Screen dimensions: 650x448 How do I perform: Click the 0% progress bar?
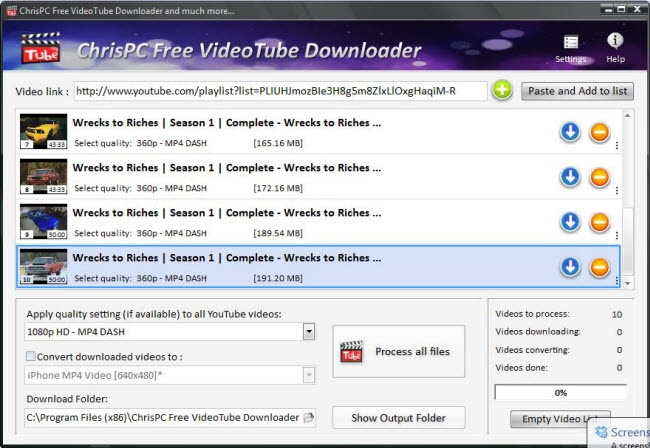tap(560, 392)
